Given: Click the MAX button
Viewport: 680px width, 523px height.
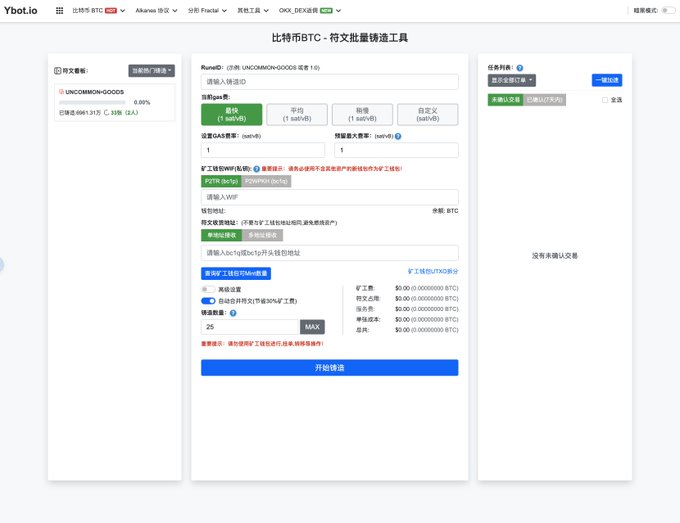Looking at the screenshot, I should pos(312,327).
